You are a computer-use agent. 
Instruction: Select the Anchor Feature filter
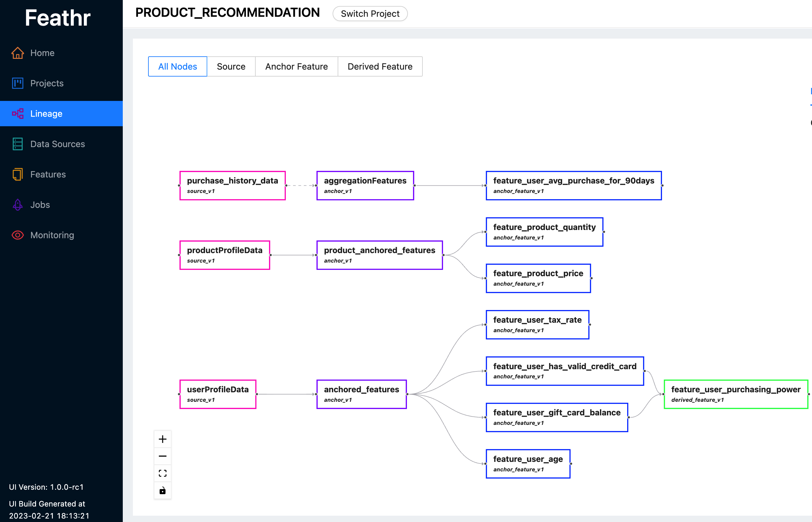coord(296,66)
